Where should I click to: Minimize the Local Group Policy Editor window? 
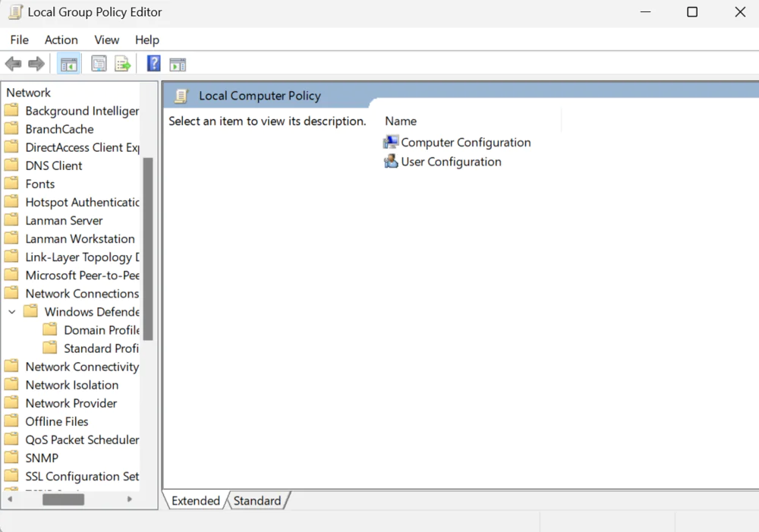(x=645, y=12)
